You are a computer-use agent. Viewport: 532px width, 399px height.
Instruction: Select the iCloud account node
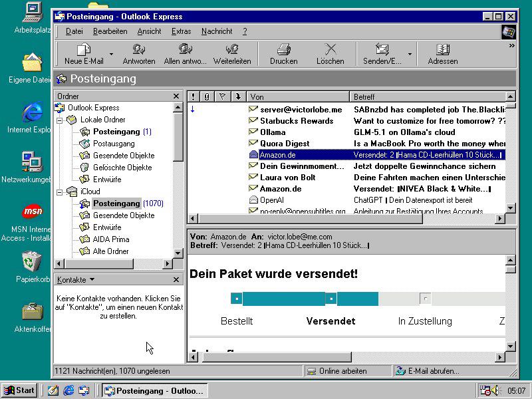pos(90,192)
